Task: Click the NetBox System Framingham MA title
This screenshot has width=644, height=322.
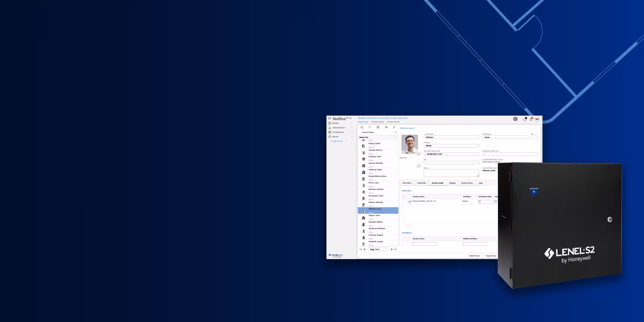Action: [x=383, y=118]
